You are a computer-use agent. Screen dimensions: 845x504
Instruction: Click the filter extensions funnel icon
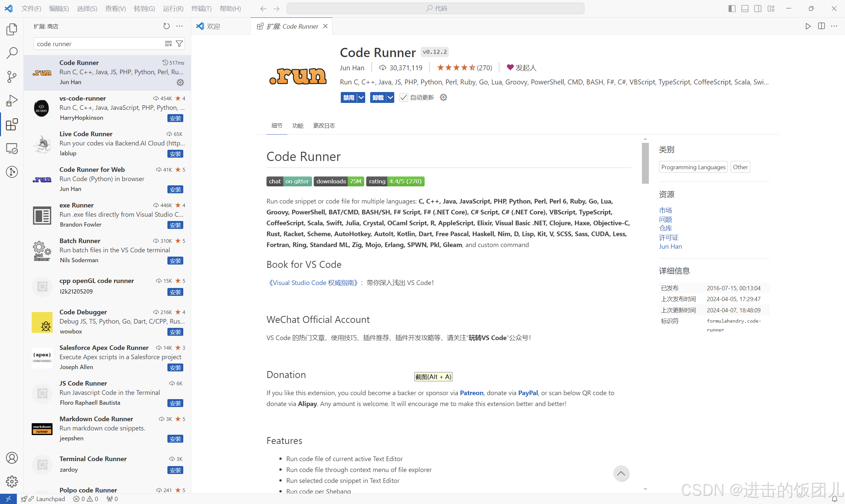tap(179, 44)
